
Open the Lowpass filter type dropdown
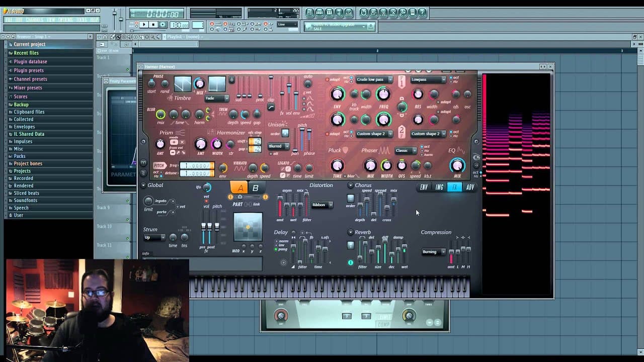[428, 79]
